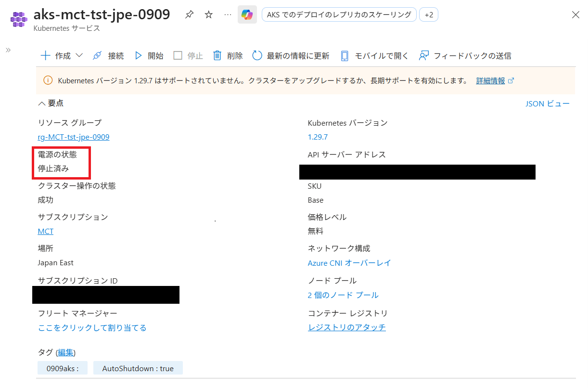Screen dimensions: 588x388
Task: Mark resource as favorite with star icon
Action: pyautogui.click(x=208, y=15)
